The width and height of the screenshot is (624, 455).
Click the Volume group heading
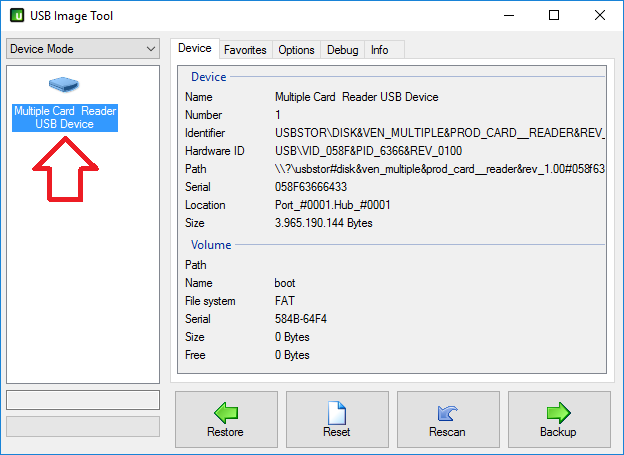click(211, 245)
